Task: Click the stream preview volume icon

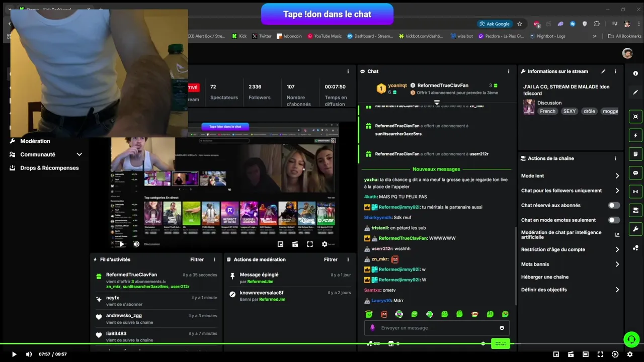Action: pyautogui.click(x=136, y=244)
